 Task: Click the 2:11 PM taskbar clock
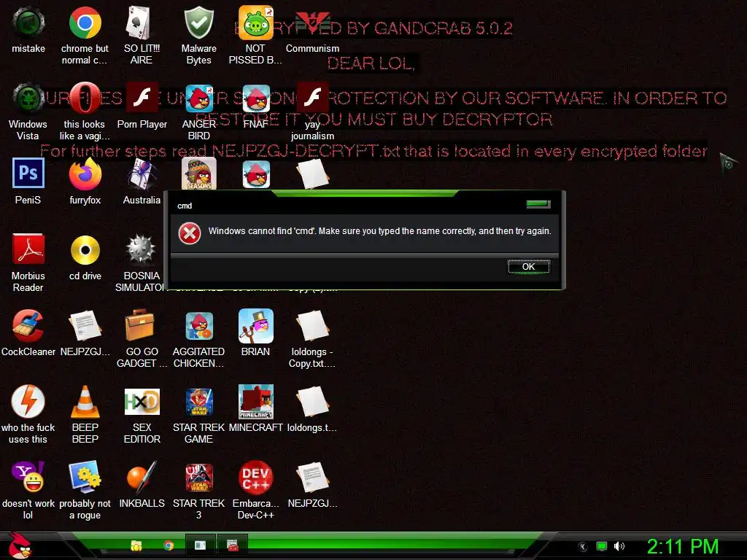[683, 547]
